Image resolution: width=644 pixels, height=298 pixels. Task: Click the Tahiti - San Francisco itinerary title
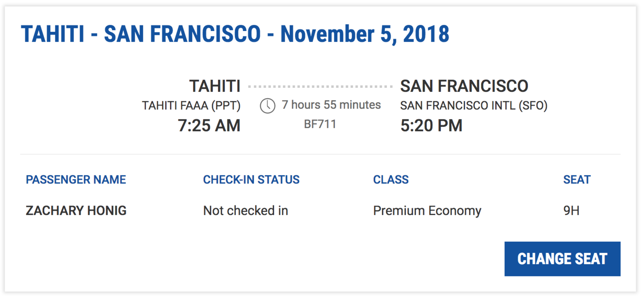(x=235, y=34)
